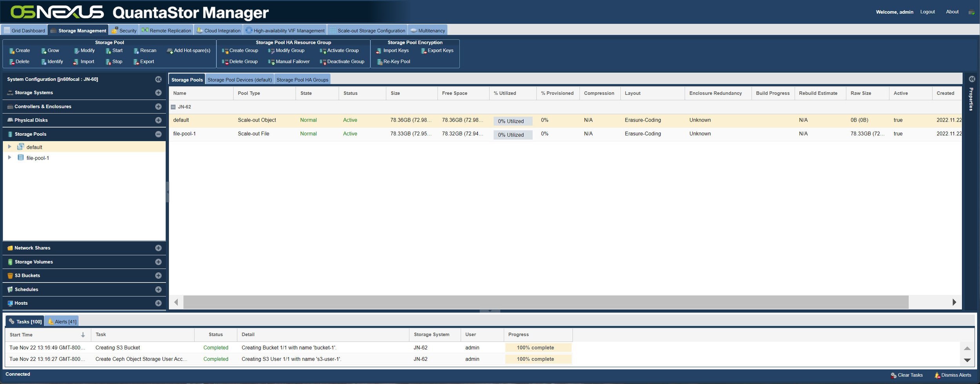This screenshot has height=384, width=980.
Task: Click the tasks list scroll up arrow
Action: tap(967, 348)
